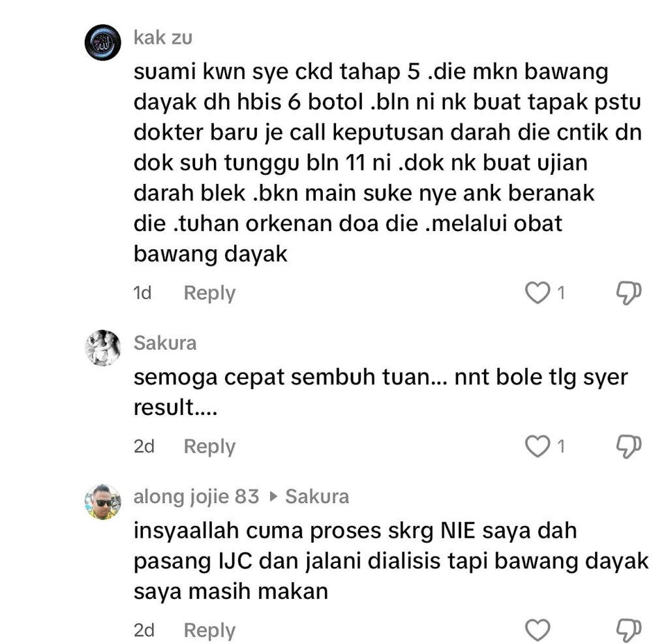Dislike kak zu's comment with thumbs-down icon
Viewport: 668px width, 644px height.
629,293
